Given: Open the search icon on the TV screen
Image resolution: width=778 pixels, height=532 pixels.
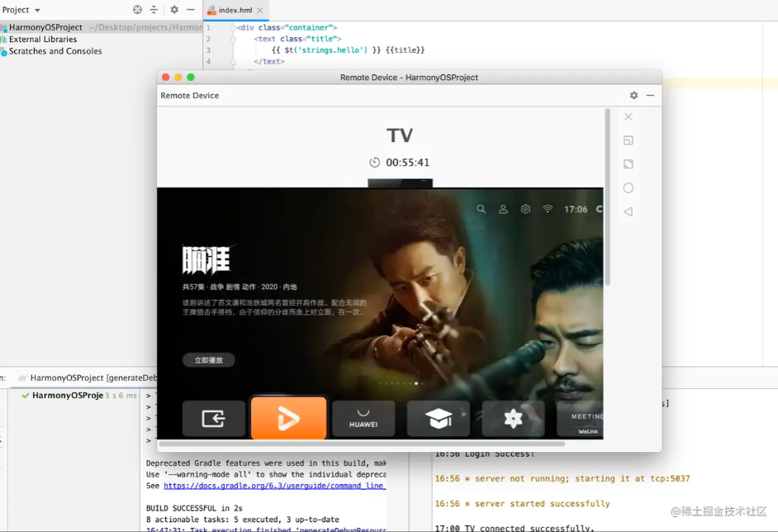Looking at the screenshot, I should [x=482, y=209].
